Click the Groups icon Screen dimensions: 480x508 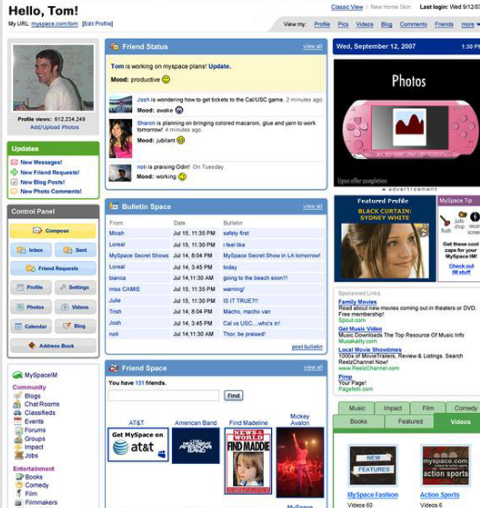[x=18, y=439]
